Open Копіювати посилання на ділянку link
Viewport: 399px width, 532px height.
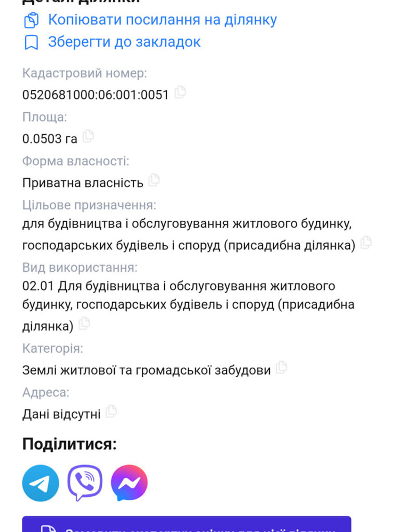point(162,20)
